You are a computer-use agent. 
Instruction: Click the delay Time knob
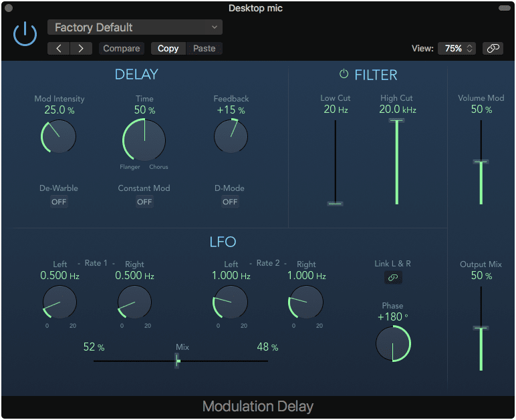(144, 140)
